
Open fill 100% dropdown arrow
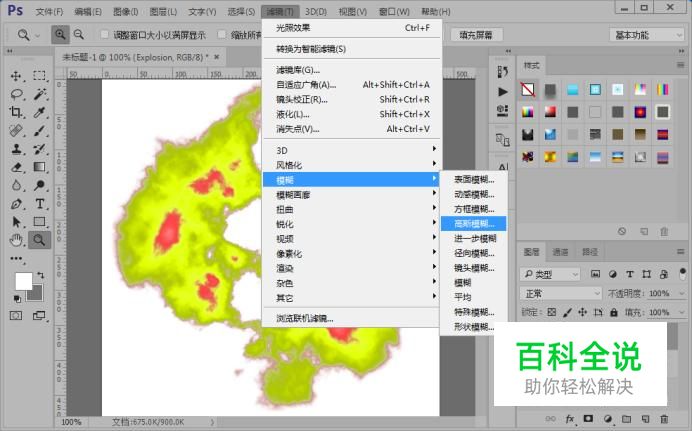tap(680, 312)
